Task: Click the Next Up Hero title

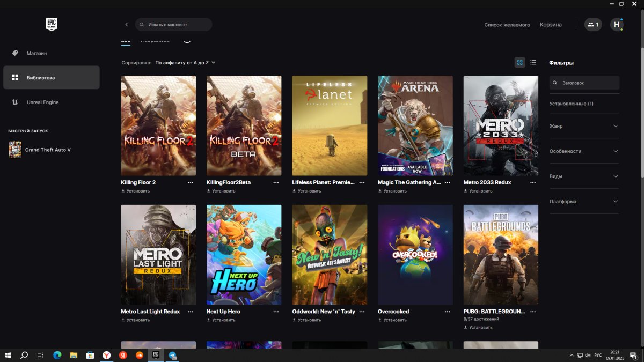Action: click(x=223, y=312)
